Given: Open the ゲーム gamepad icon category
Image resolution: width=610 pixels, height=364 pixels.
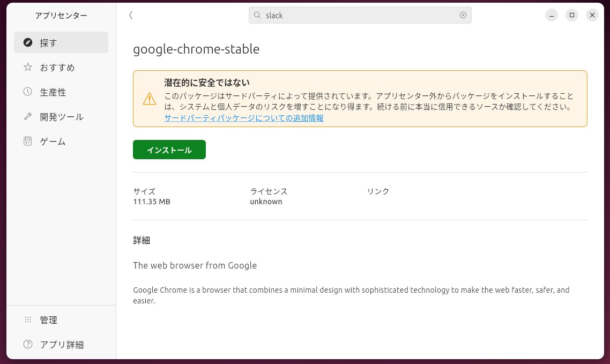Looking at the screenshot, I should tap(27, 141).
